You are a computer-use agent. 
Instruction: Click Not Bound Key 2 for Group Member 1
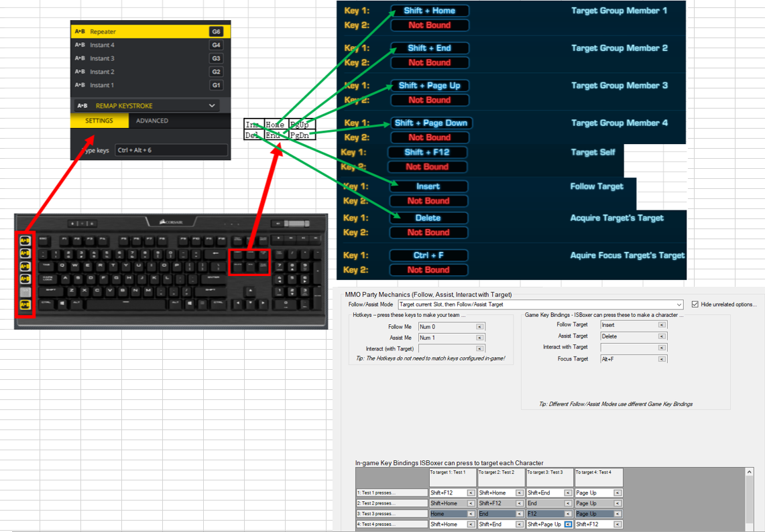coord(430,25)
